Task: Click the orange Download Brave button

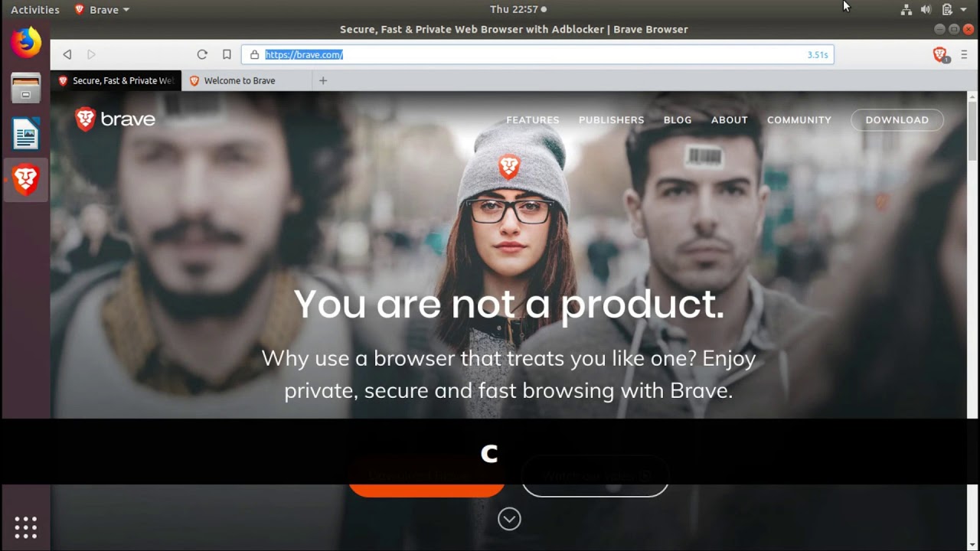Action: coord(426,478)
